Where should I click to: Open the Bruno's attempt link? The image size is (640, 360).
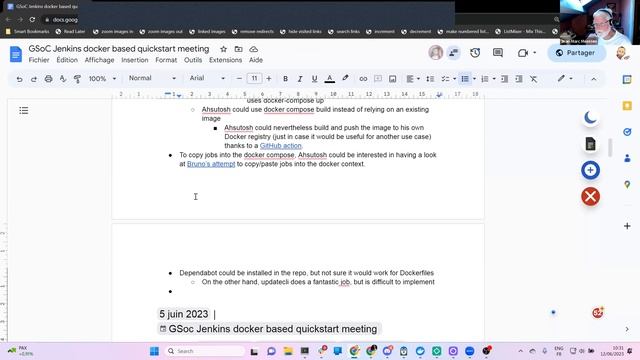point(211,164)
